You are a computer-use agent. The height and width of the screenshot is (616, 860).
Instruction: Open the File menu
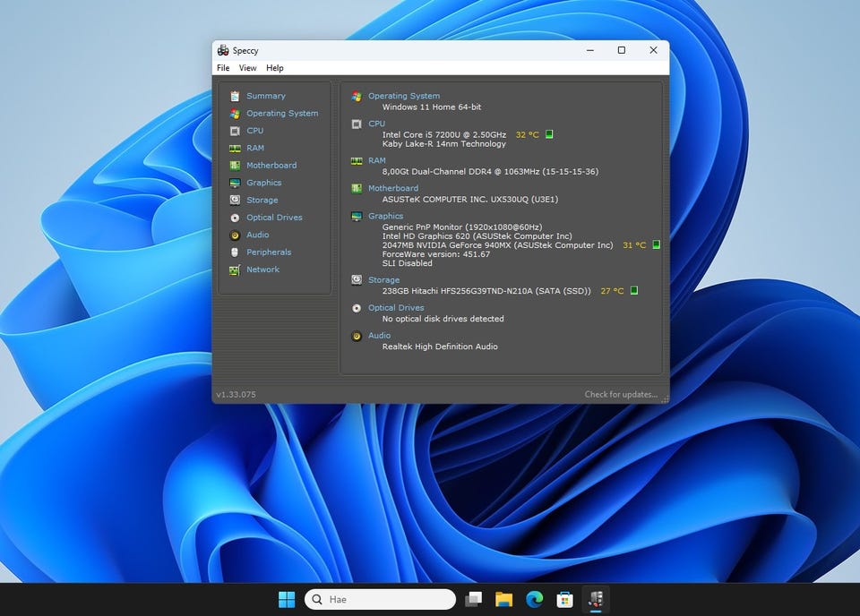pos(223,68)
